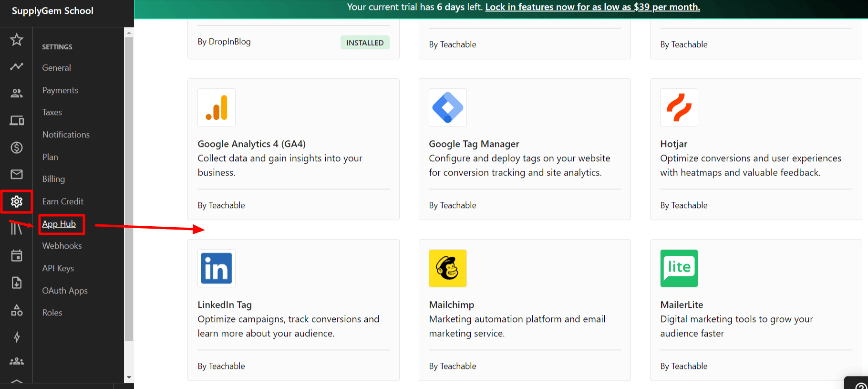The height and width of the screenshot is (389, 868).
Task: Open the LinkedIn Tag app icon
Action: [216, 268]
